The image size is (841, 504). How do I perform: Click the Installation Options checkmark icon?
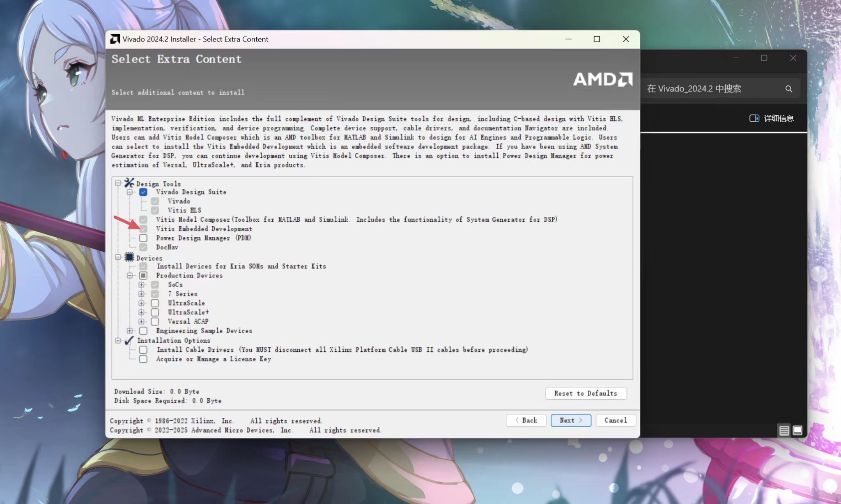click(x=129, y=340)
